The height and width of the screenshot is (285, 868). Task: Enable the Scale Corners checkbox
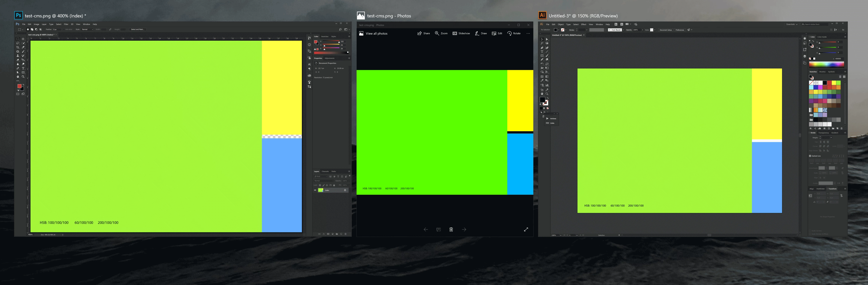pos(810,231)
